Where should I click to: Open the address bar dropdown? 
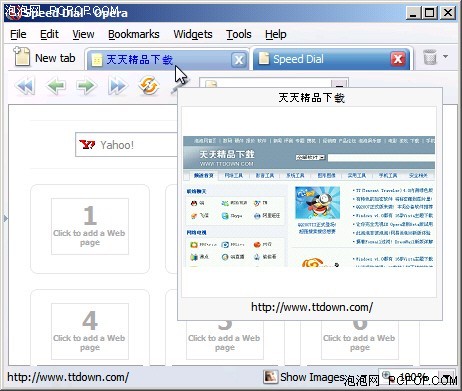[339, 83]
